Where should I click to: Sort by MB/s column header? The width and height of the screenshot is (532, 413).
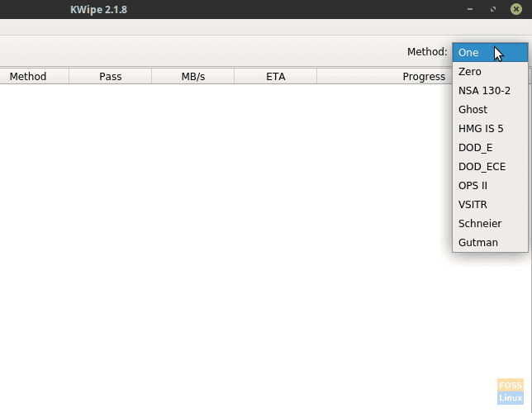192,76
